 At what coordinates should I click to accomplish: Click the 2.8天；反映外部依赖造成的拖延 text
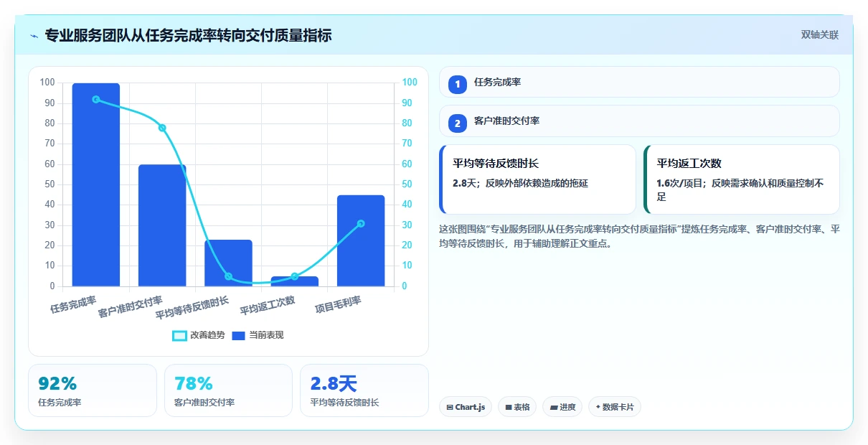(520, 183)
